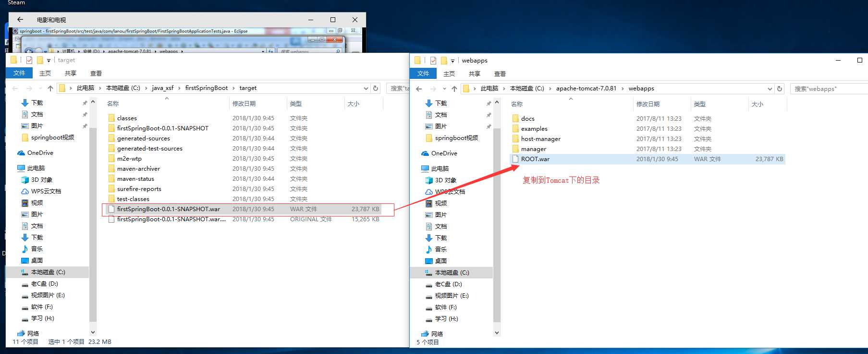Click apache-tomcat-7.0.81 breadcrumb
This screenshot has width=868, height=354.
(586, 88)
